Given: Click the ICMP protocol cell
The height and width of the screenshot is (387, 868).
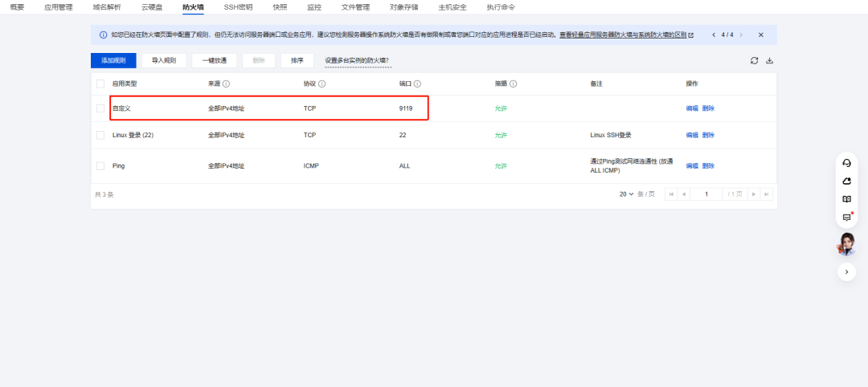Looking at the screenshot, I should 311,166.
